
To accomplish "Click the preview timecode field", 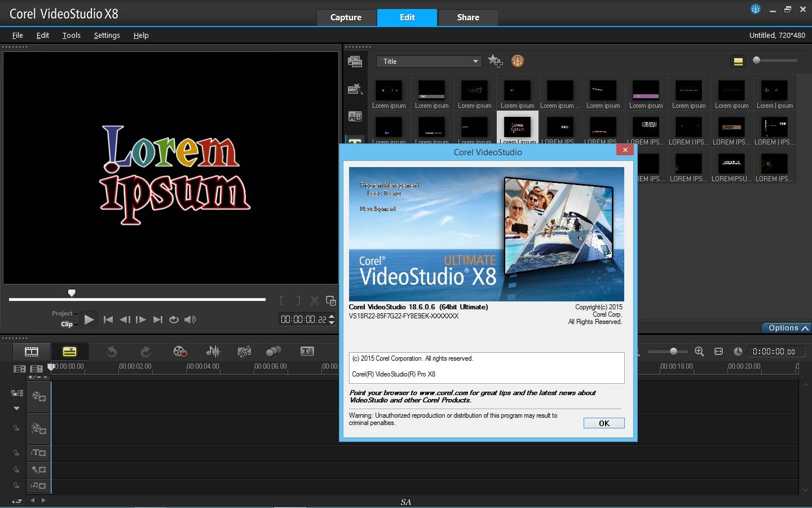I will point(303,319).
